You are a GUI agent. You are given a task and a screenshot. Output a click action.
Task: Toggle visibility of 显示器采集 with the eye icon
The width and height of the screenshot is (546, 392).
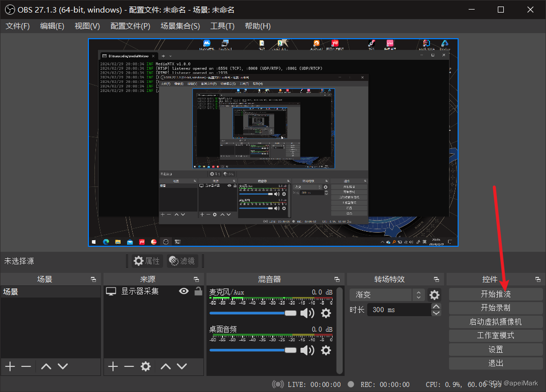pos(184,291)
